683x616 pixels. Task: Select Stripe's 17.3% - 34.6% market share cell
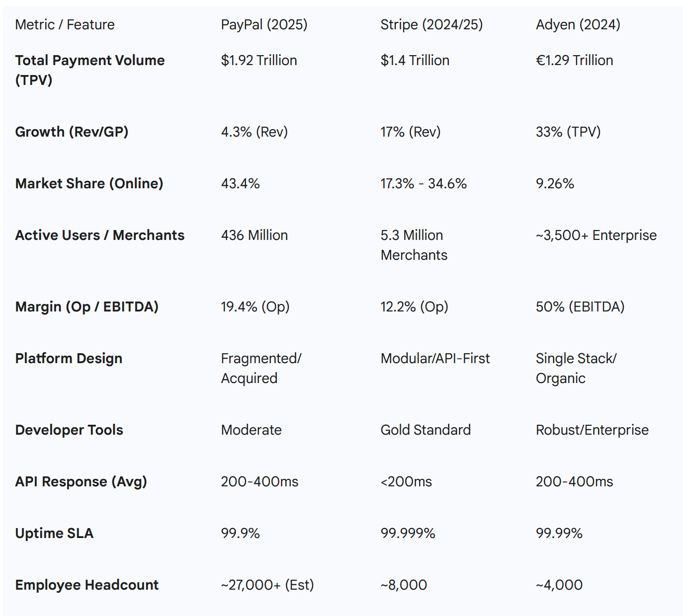424,183
